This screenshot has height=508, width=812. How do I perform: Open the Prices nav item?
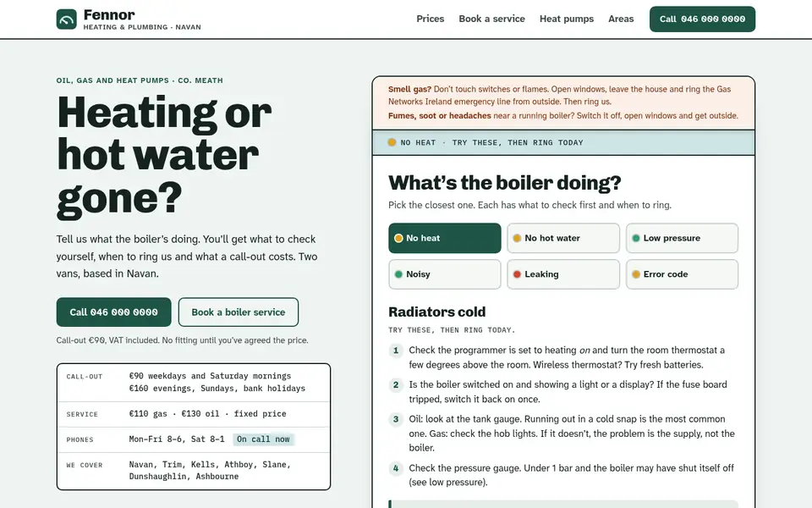click(431, 19)
